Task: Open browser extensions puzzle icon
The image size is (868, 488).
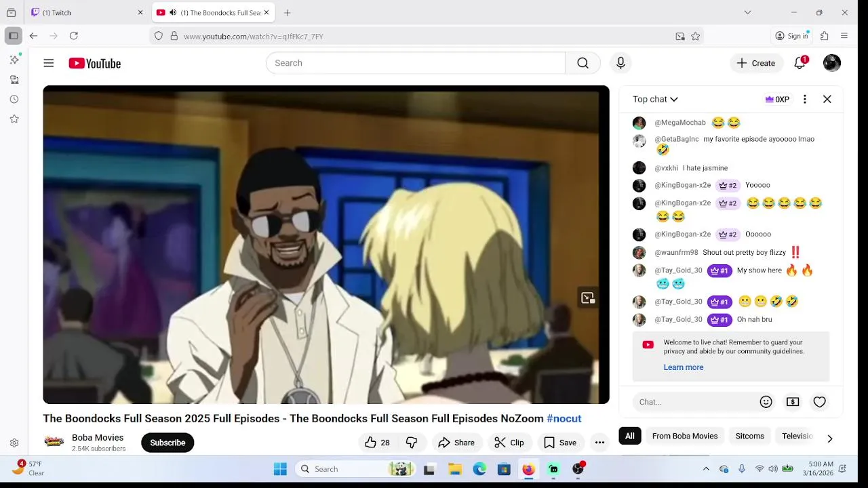Action: click(x=825, y=36)
